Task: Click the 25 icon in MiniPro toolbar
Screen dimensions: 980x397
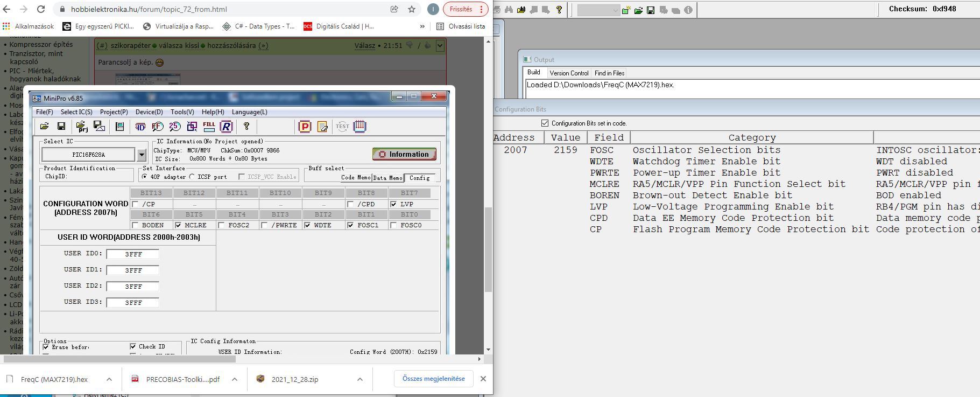Action: click(x=175, y=127)
